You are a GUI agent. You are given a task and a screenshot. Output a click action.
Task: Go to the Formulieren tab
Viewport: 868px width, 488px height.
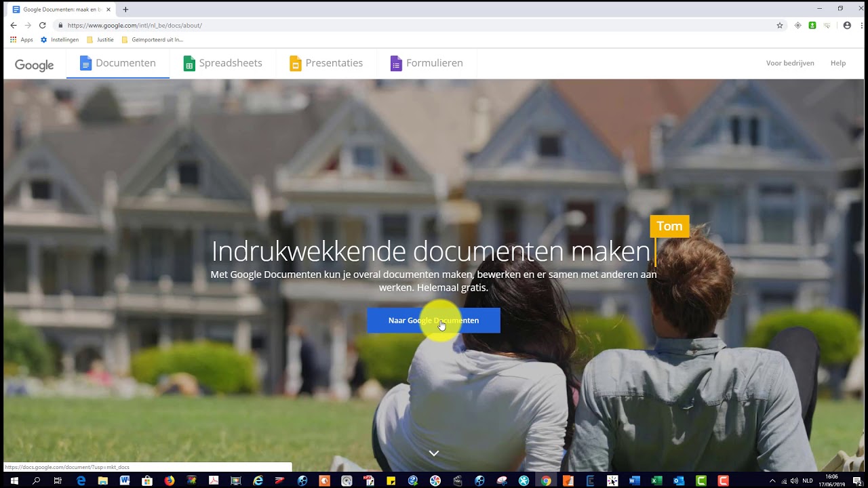(427, 63)
